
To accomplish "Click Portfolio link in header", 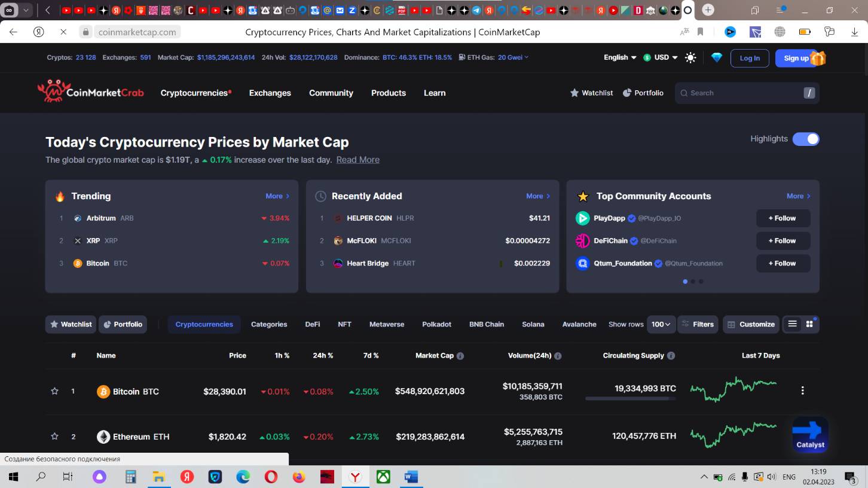I will (x=643, y=93).
